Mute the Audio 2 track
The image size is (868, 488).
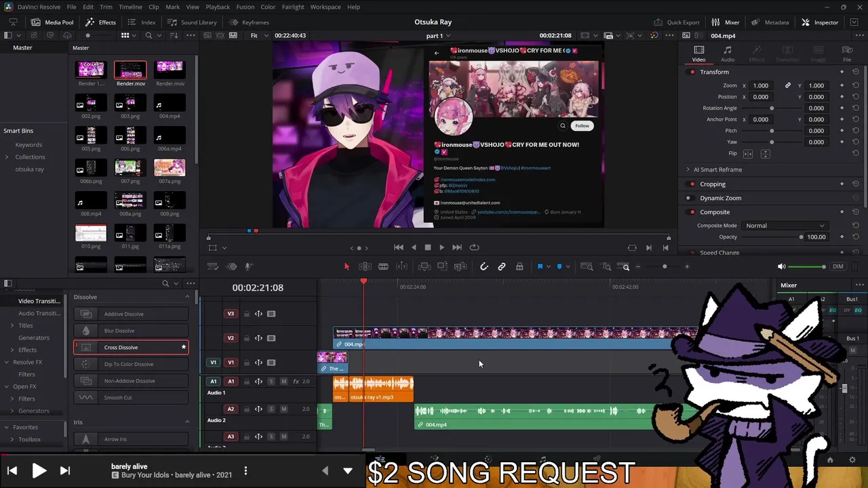point(283,409)
